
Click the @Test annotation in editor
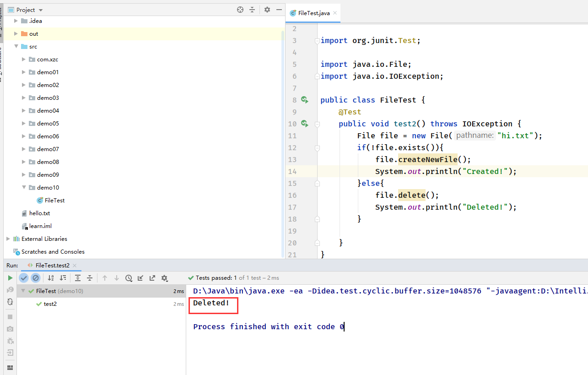[x=350, y=112]
